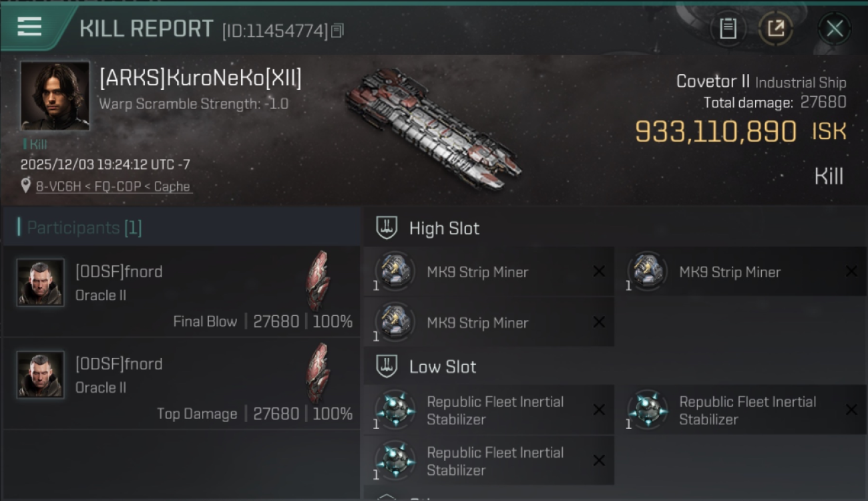Click X on the third MK9 Strip Miner
Screen dimensions: 868x501
pos(599,322)
